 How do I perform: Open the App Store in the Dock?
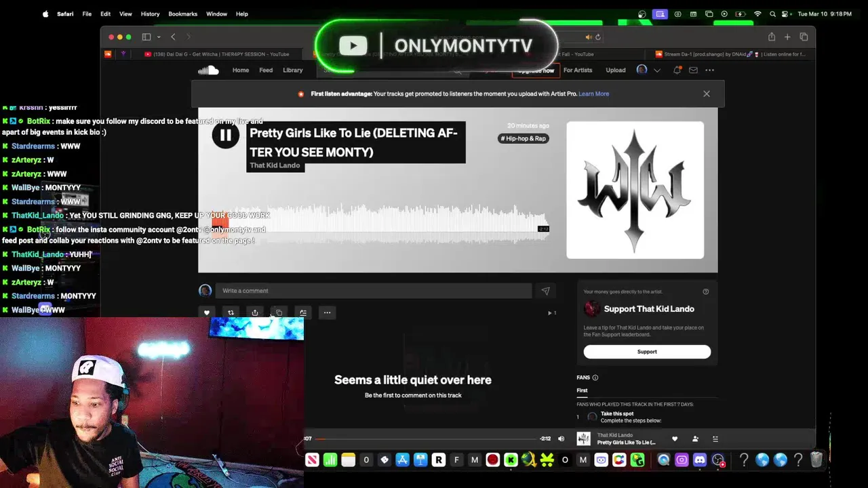402,460
